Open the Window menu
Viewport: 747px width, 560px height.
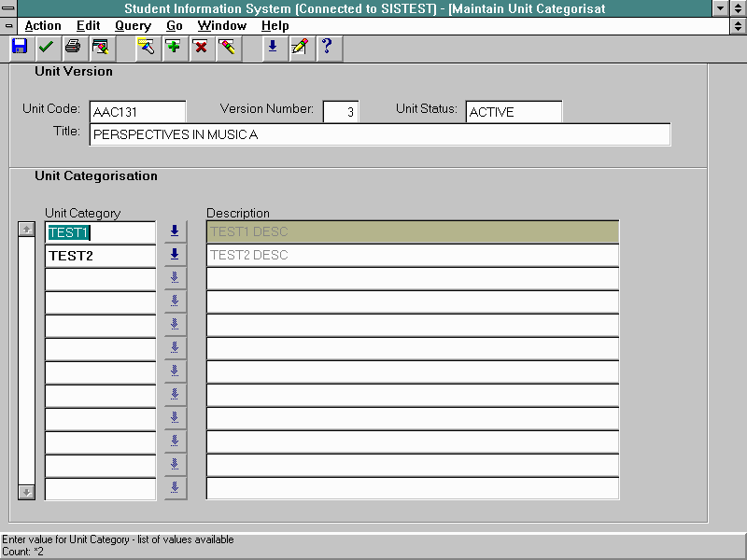coord(222,26)
